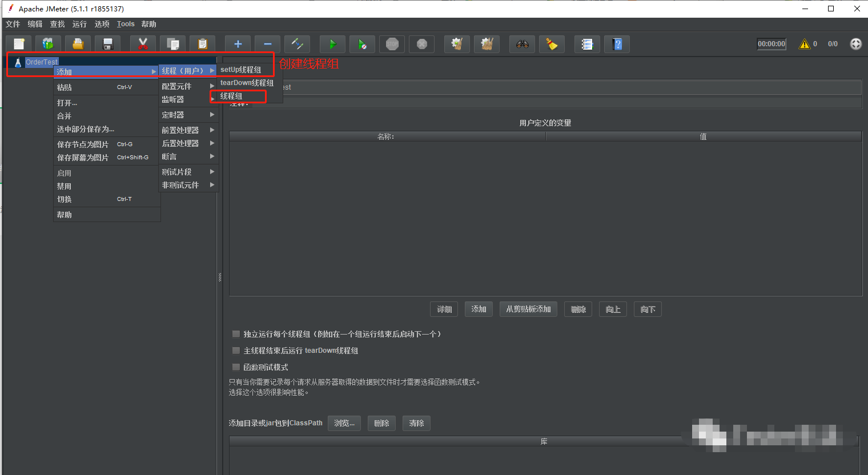
Task: Click the 添加 button below variables table
Action: coord(479,309)
